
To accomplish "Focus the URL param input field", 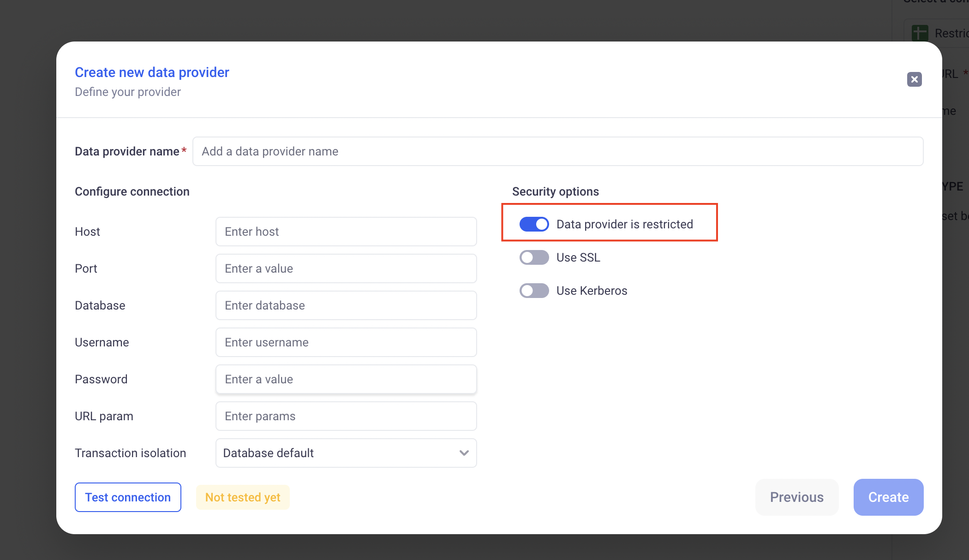I will point(346,416).
